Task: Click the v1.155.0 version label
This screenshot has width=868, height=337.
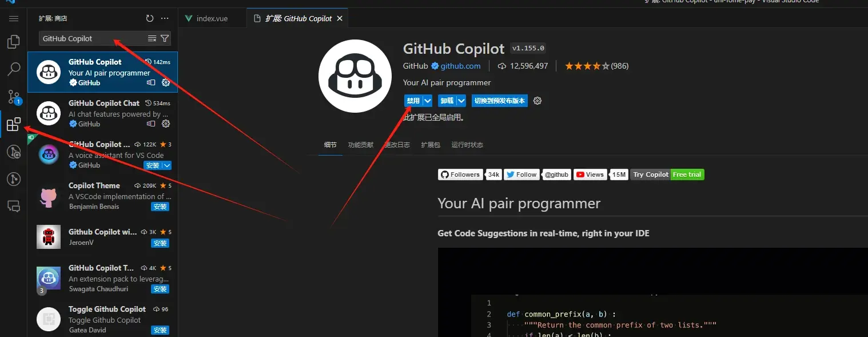Action: 528,49
